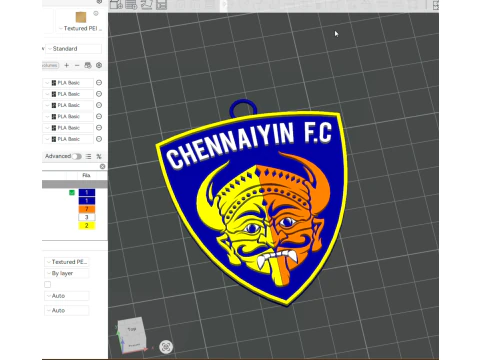
Task: Click the edit icon of the fifth PLA Basic row
Action: tap(99, 128)
